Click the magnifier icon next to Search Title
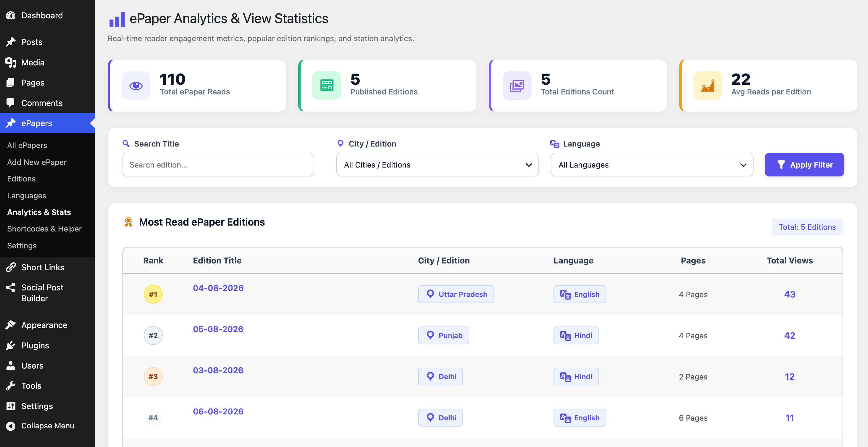Screen dimensions: 868x447 pos(126,144)
